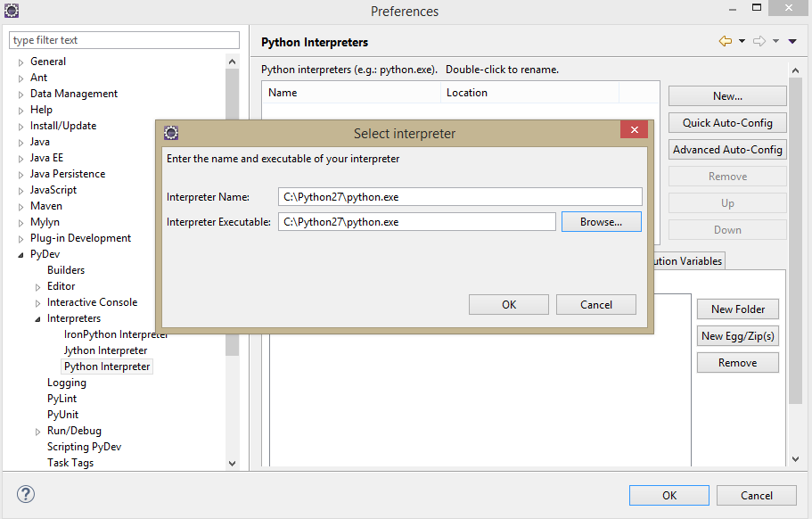Click the Eclipse icon in Preferences title bar

click(12, 11)
